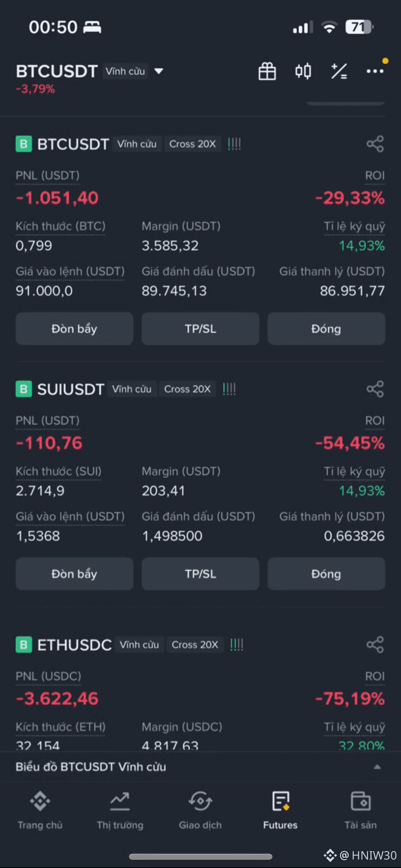Open the BTCUSDT pair selector dropdown
401x868 pixels.
pos(158,71)
